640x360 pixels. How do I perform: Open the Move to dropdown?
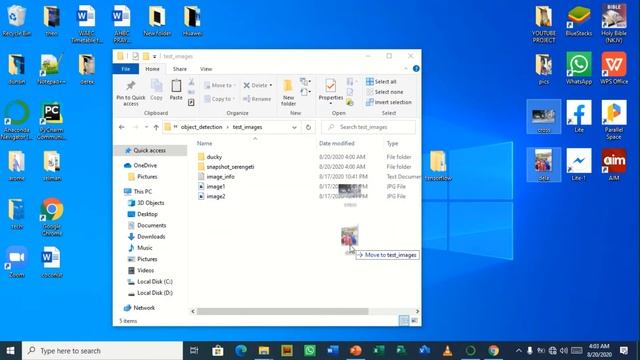point(220,85)
